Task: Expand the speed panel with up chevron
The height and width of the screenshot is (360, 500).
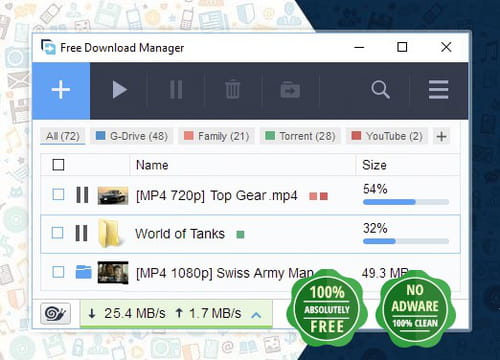Action: tap(256, 315)
